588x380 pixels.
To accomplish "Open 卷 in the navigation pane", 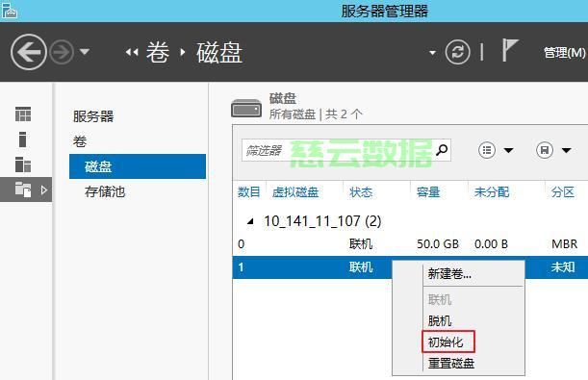I will click(80, 141).
